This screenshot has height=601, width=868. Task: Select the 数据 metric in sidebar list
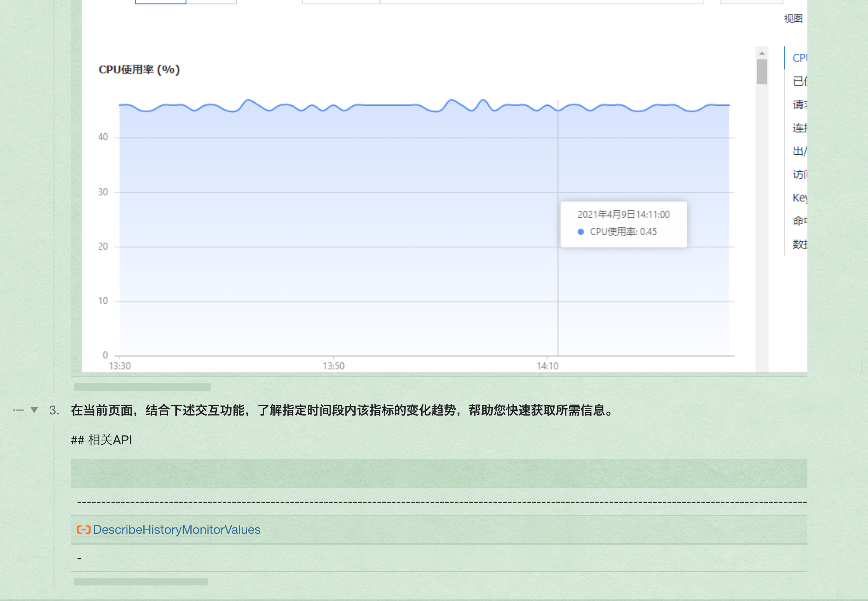(800, 244)
